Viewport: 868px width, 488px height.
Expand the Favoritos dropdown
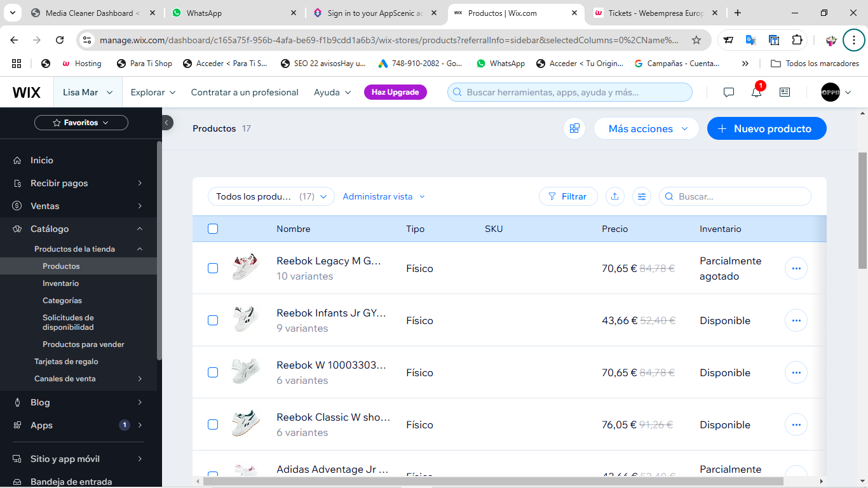(x=81, y=123)
